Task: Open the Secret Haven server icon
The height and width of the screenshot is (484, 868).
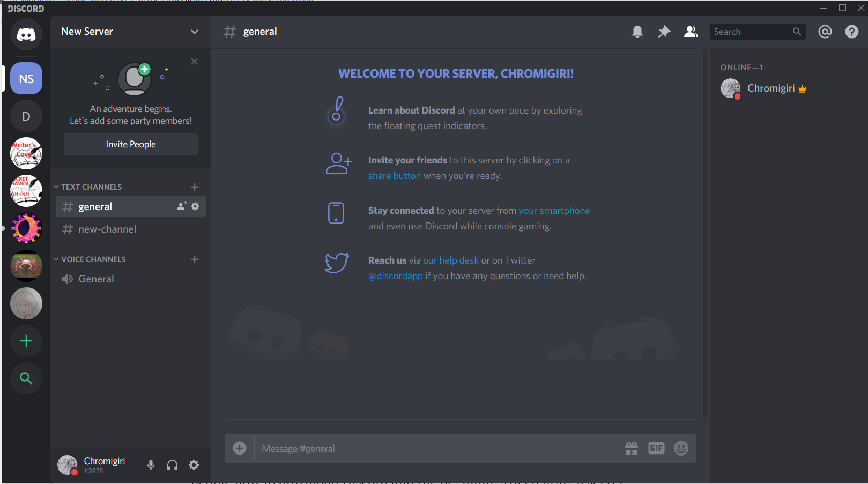Action: pyautogui.click(x=26, y=191)
